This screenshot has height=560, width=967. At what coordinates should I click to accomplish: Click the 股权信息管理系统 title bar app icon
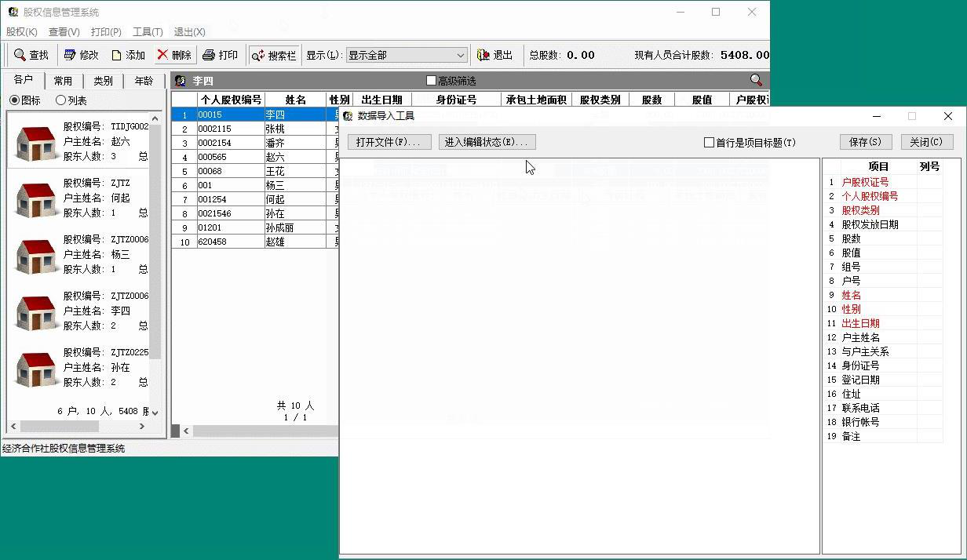point(13,12)
